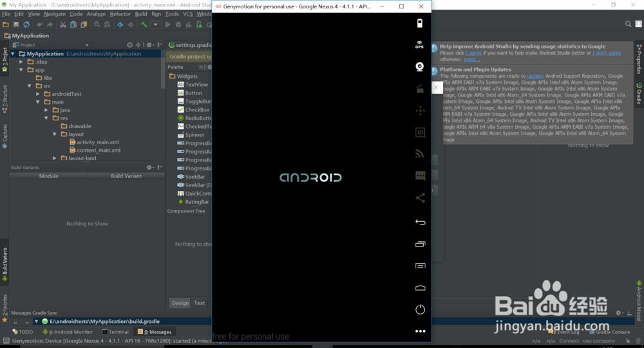Tap the Genymotion menu button
The image size is (644, 348).
tap(420, 266)
